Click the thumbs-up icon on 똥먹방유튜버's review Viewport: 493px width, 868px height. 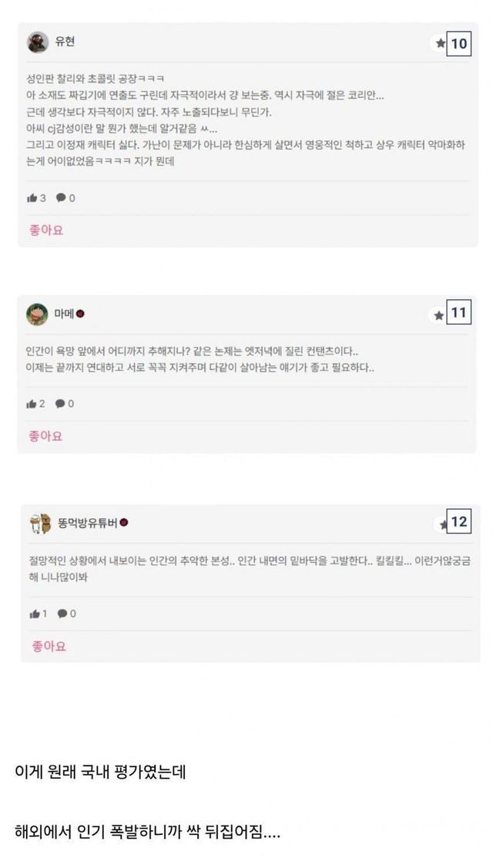pyautogui.click(x=34, y=614)
